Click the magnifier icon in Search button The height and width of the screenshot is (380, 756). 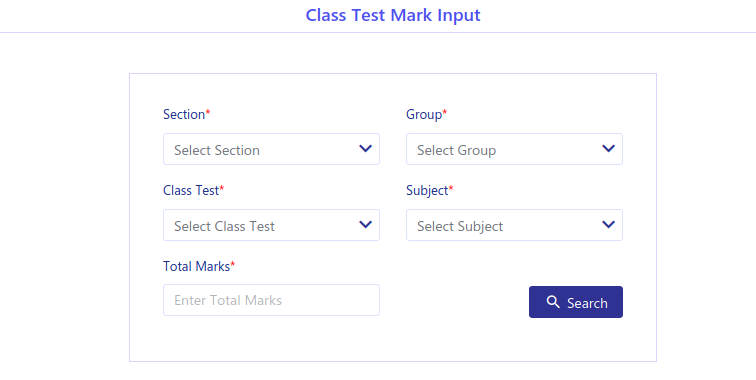[x=553, y=302]
